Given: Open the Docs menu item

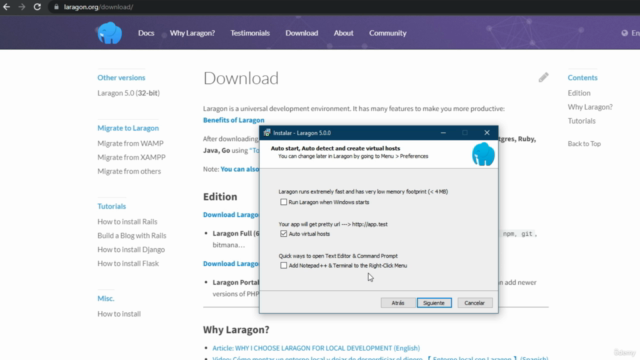Looking at the screenshot, I should tap(146, 33).
